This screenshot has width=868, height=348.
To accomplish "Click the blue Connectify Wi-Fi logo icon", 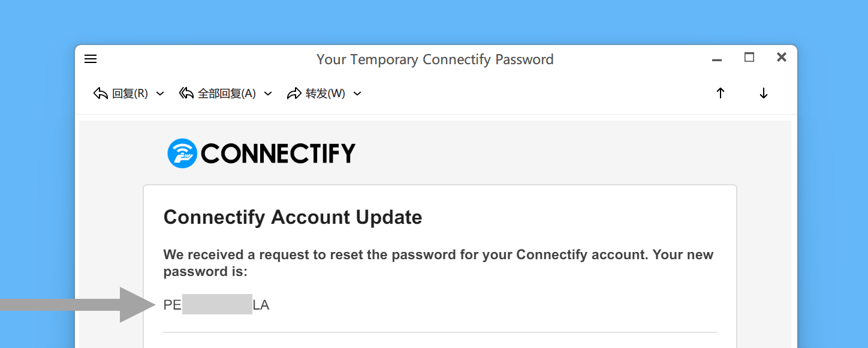I will tap(182, 154).
